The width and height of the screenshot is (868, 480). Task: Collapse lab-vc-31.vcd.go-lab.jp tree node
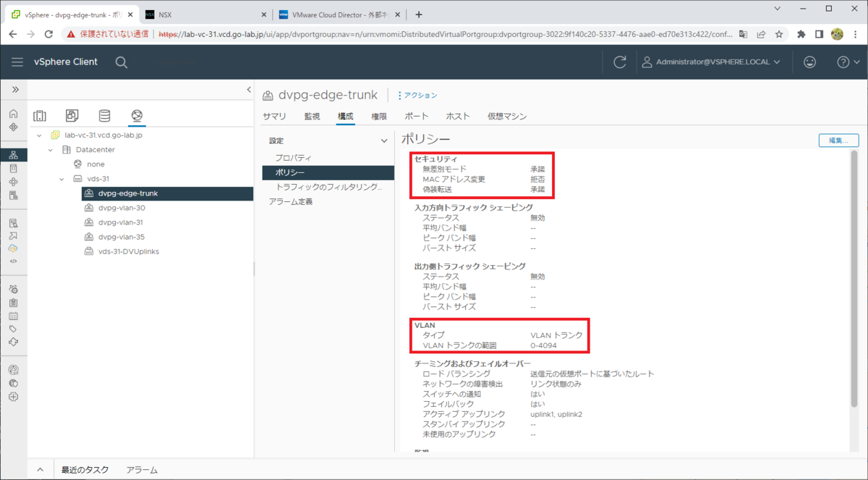[x=39, y=135]
